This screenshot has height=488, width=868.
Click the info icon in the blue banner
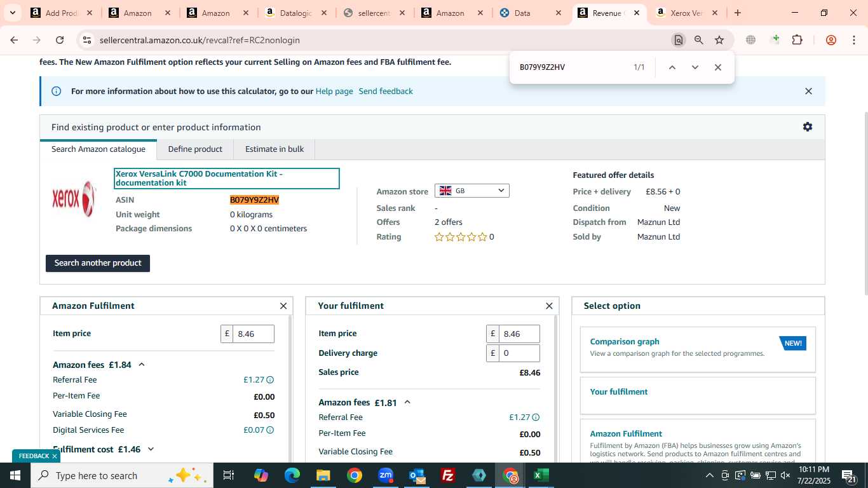tap(56, 91)
